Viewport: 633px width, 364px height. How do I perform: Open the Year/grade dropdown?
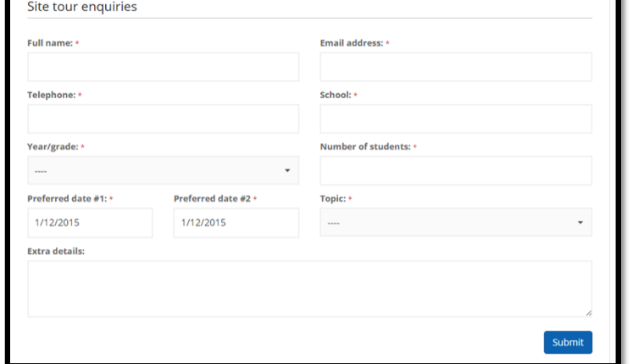(x=163, y=171)
